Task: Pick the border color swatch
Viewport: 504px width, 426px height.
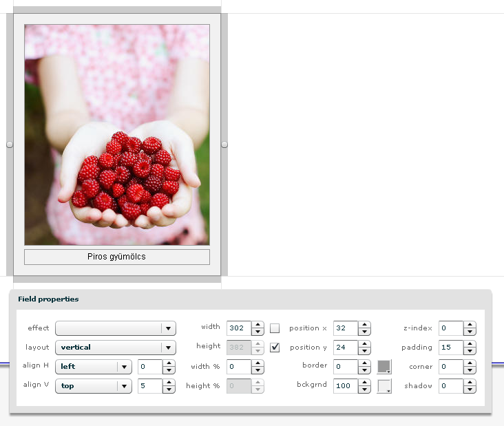Action: pyautogui.click(x=384, y=367)
